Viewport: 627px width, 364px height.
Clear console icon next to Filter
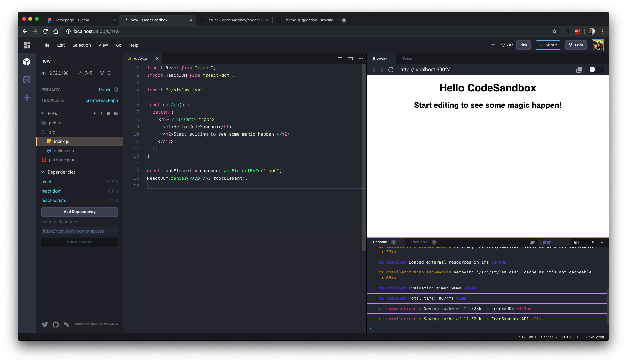[x=532, y=242]
